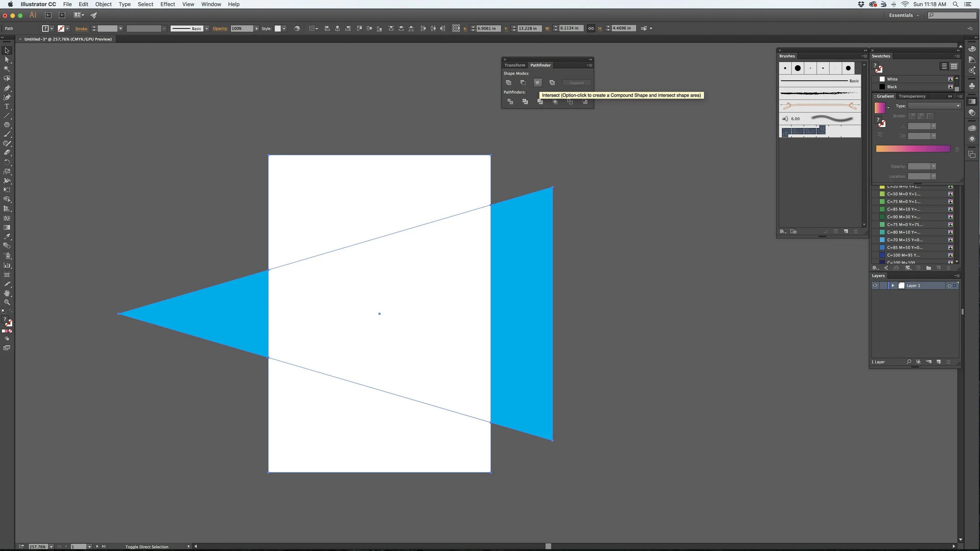Open the Opacity dropdown arrow
This screenshot has height=551, width=980.
tap(257, 28)
